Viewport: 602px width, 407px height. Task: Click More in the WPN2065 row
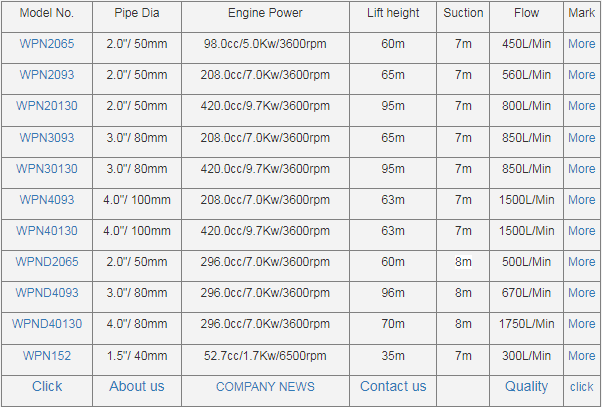tap(581, 44)
